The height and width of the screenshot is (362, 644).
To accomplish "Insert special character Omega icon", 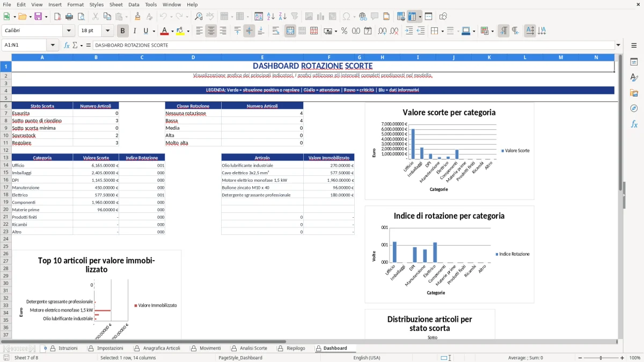I will 346,17.
